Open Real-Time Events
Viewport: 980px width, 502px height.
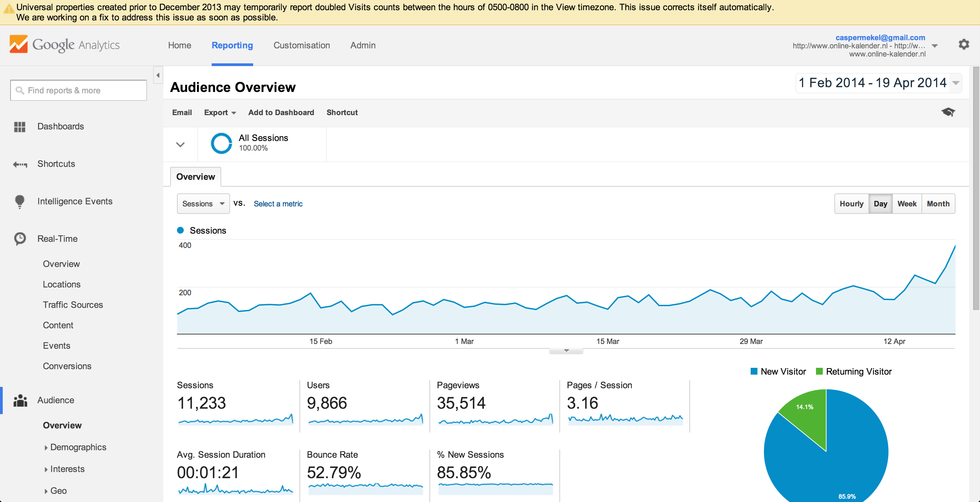click(56, 346)
